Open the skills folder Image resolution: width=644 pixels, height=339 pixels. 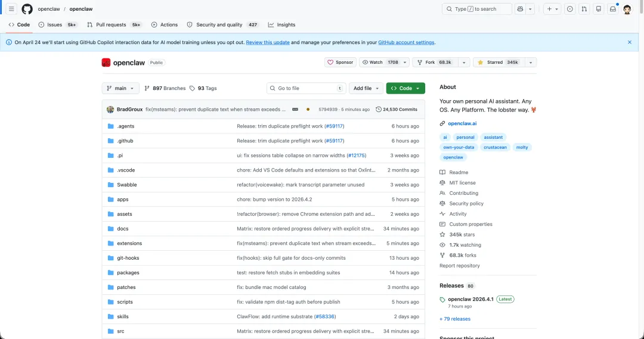[123, 316]
